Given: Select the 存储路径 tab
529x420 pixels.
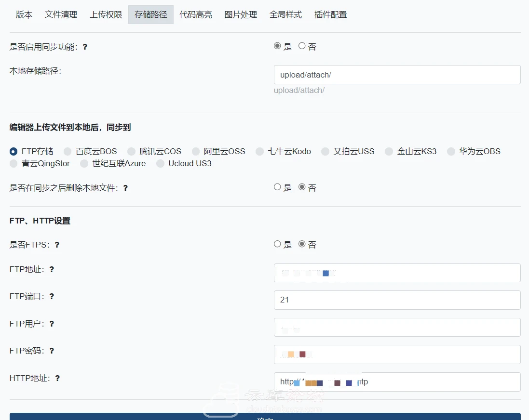Looking at the screenshot, I should pos(151,14).
